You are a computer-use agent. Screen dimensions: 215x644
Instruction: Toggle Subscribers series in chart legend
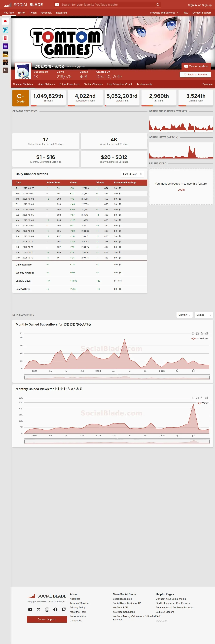tap(200, 339)
